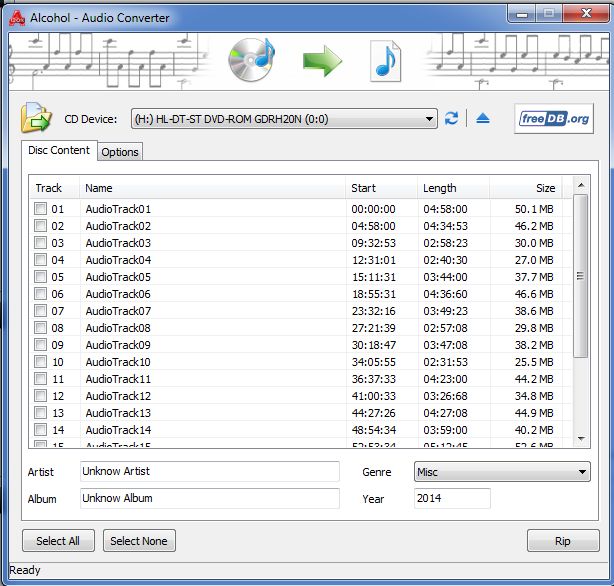614x586 pixels.
Task: Check the box for track 07
Action: (40, 311)
